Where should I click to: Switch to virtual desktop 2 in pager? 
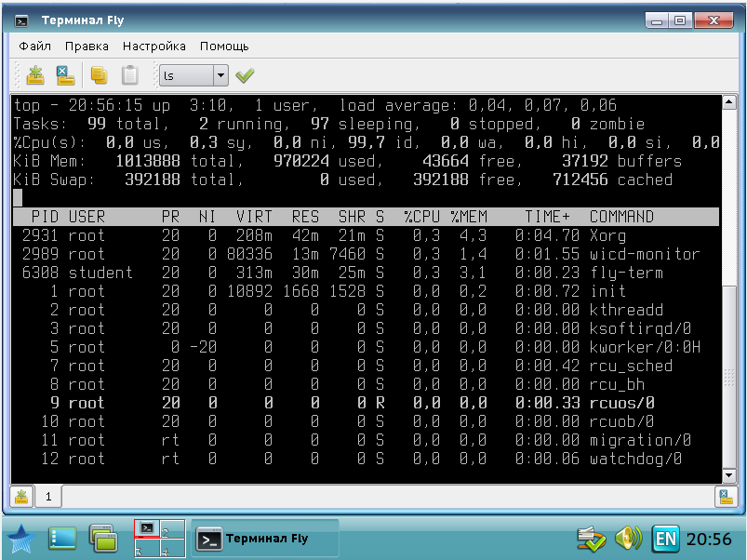click(172, 528)
